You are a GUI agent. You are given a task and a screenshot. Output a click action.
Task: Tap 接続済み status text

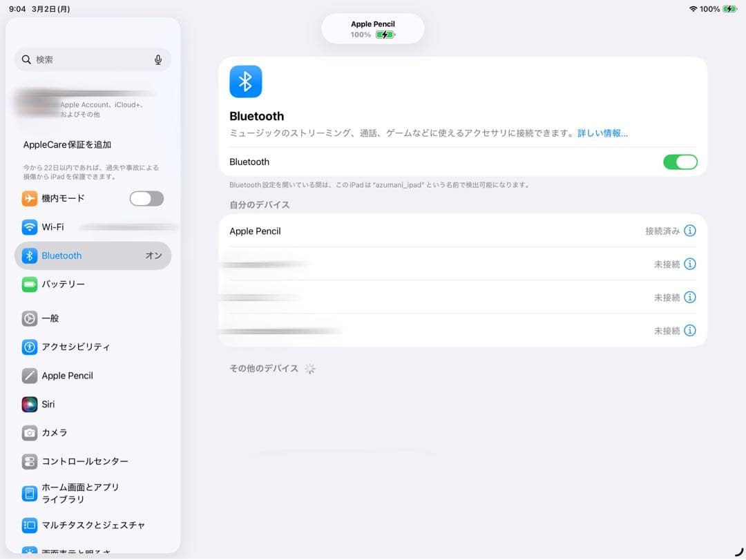[x=662, y=231]
